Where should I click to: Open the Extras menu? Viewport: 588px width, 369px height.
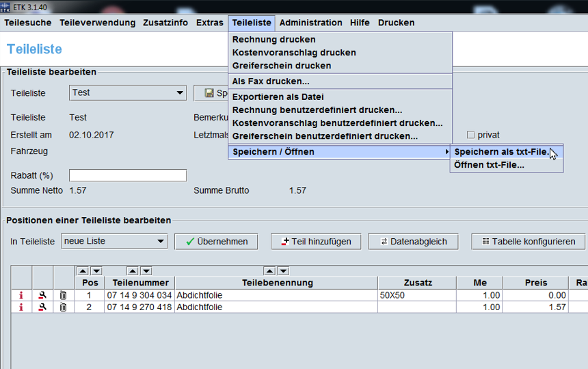[x=210, y=23]
